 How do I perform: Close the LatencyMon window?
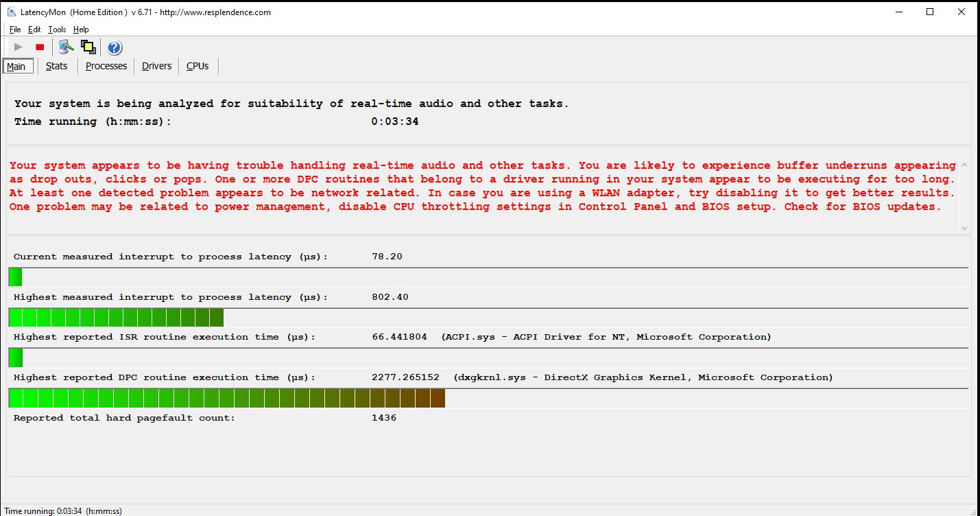(x=961, y=12)
